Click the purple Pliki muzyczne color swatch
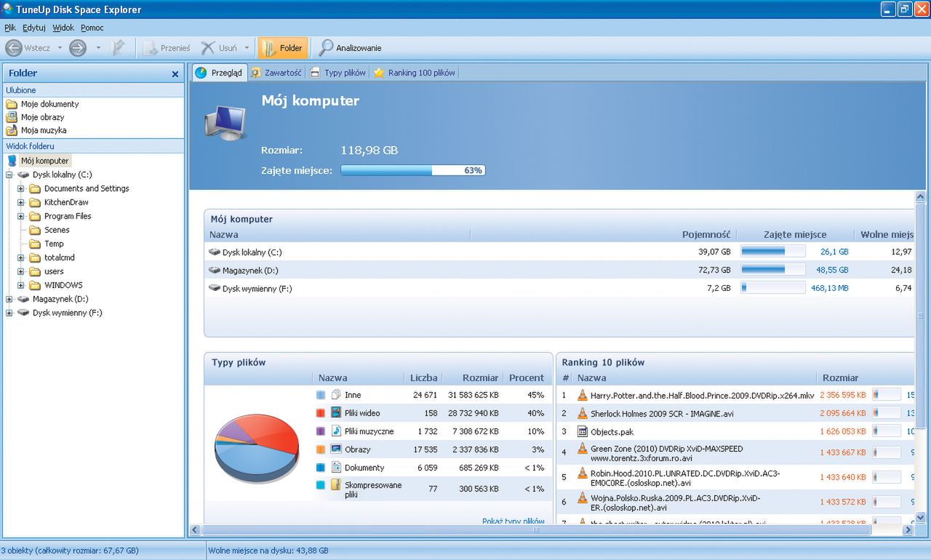931x560 pixels. [x=321, y=431]
